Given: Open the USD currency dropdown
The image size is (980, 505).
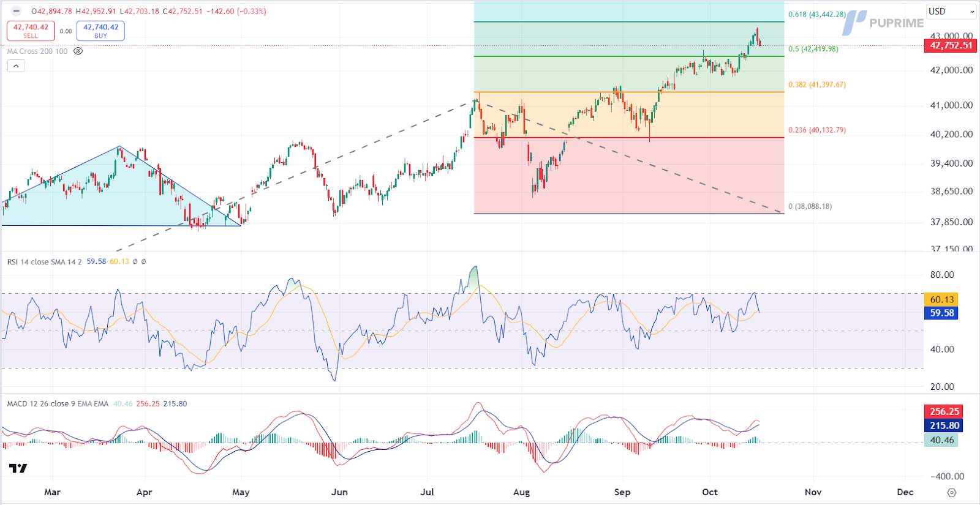Looking at the screenshot, I should tap(951, 11).
